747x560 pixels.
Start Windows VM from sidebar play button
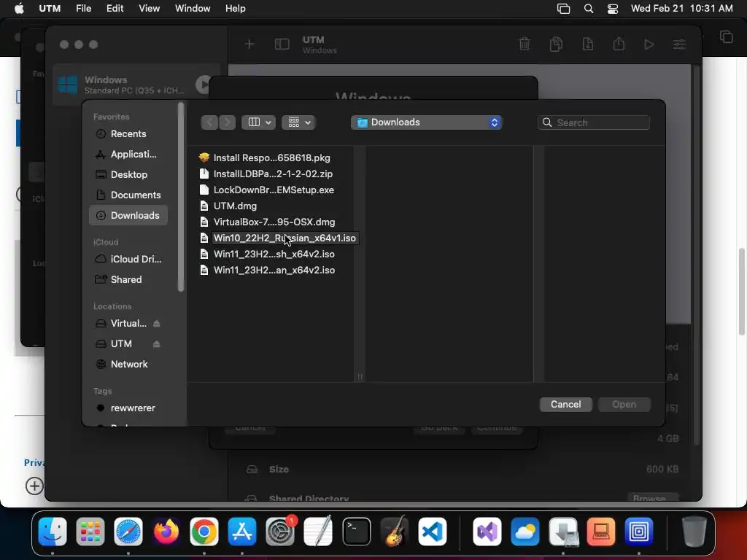click(204, 85)
